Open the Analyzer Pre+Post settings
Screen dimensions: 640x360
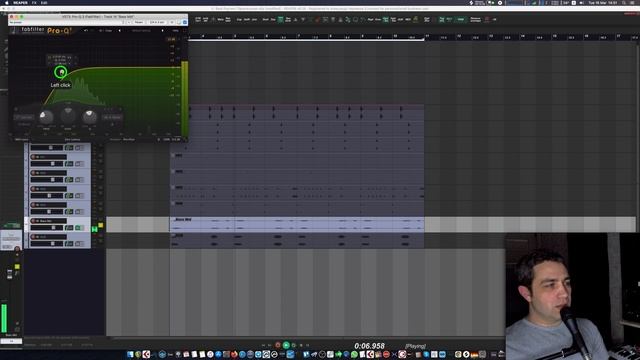point(122,140)
